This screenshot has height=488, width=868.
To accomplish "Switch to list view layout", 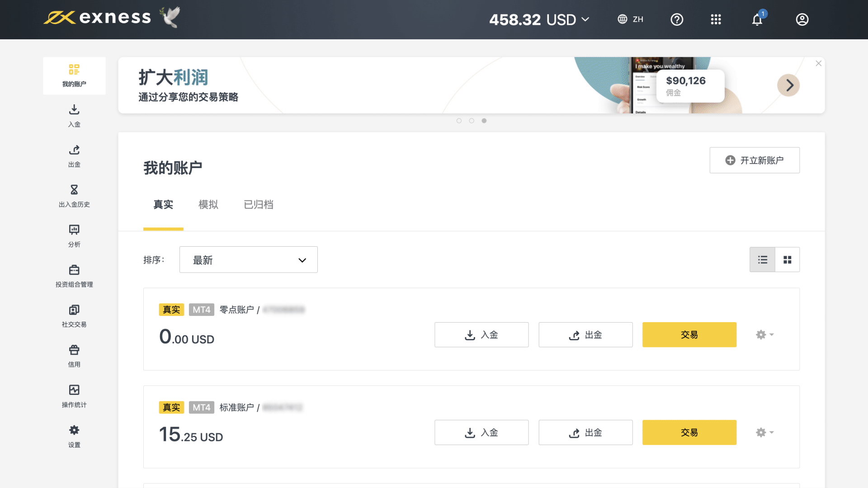I will coord(762,260).
